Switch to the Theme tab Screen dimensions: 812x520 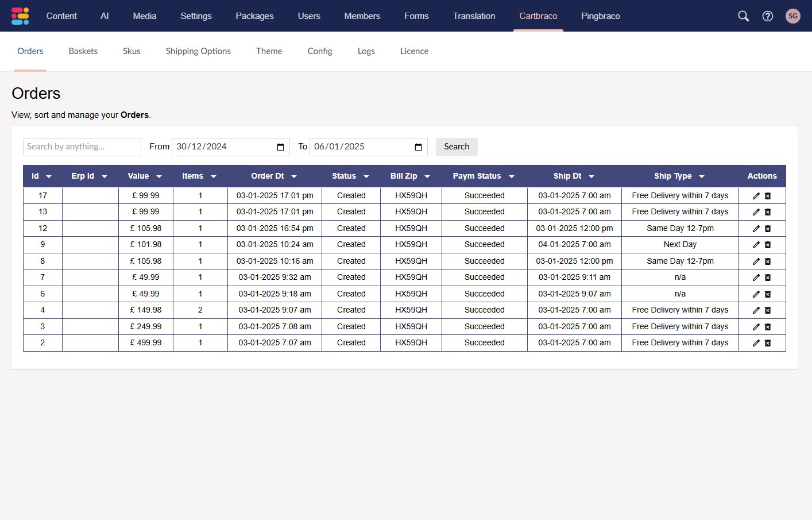click(x=269, y=51)
